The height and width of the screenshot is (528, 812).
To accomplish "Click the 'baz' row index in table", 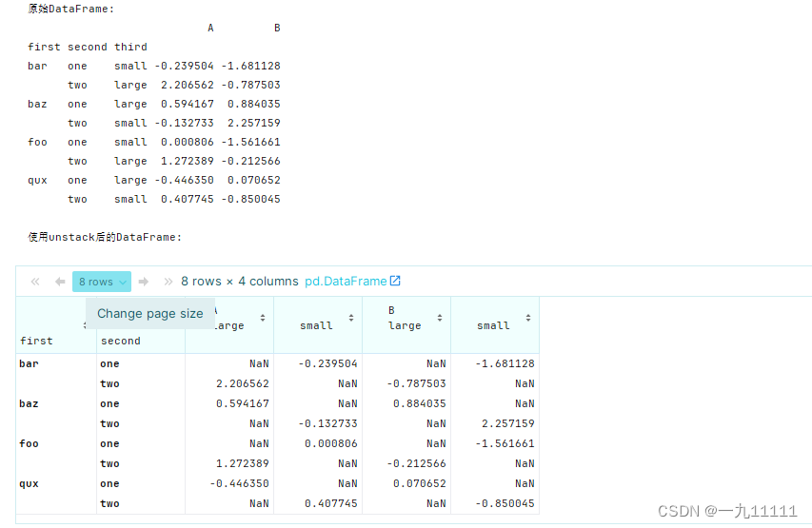I will (x=29, y=403).
